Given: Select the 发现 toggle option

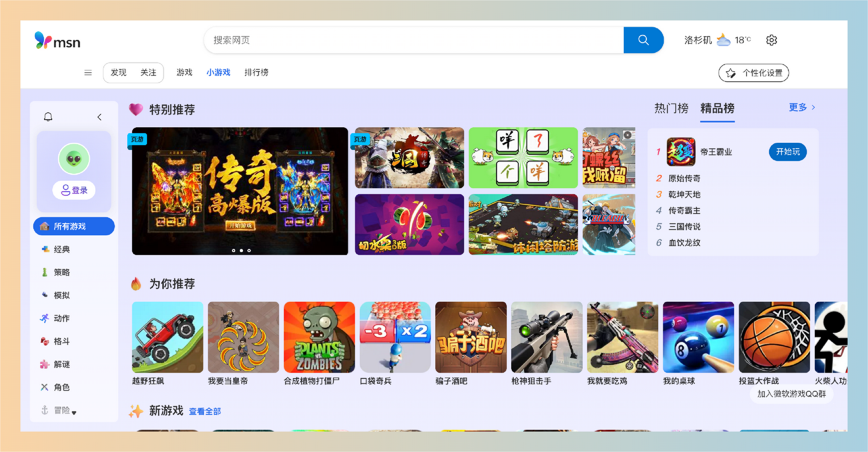Looking at the screenshot, I should click(118, 72).
